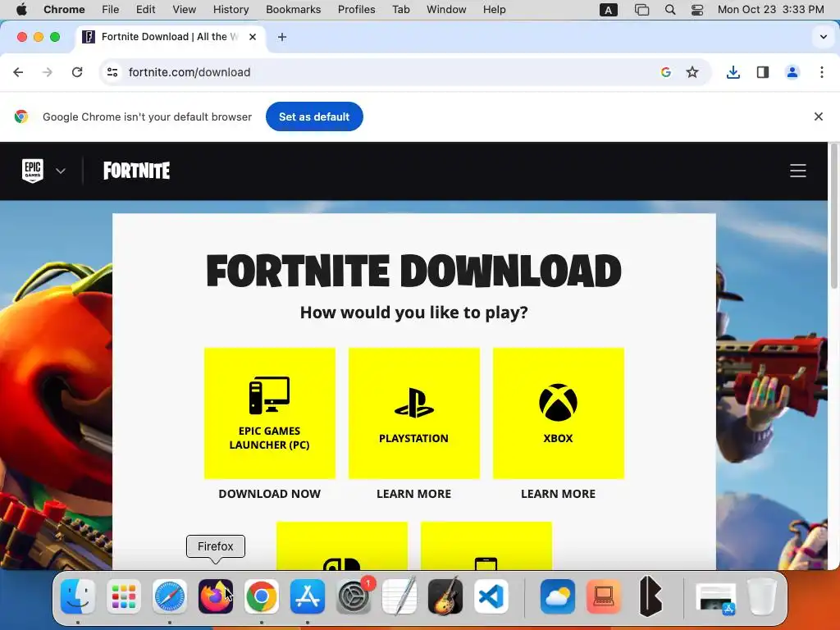
Task: Click the Set as default button
Action: click(314, 116)
